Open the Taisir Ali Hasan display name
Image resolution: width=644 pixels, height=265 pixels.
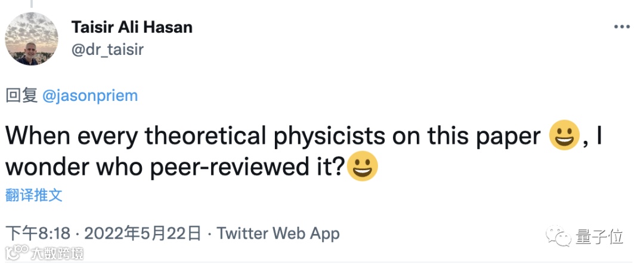pyautogui.click(x=132, y=27)
